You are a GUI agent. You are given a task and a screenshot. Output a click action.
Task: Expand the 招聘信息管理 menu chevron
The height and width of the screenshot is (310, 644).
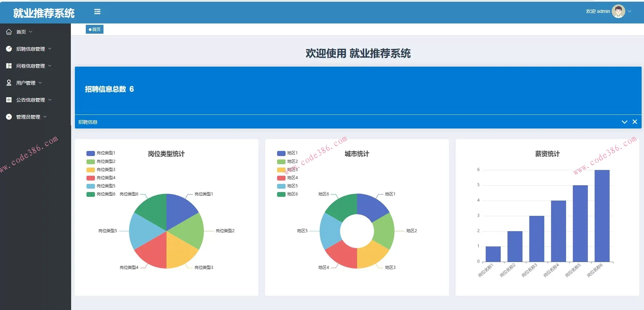(x=50, y=49)
